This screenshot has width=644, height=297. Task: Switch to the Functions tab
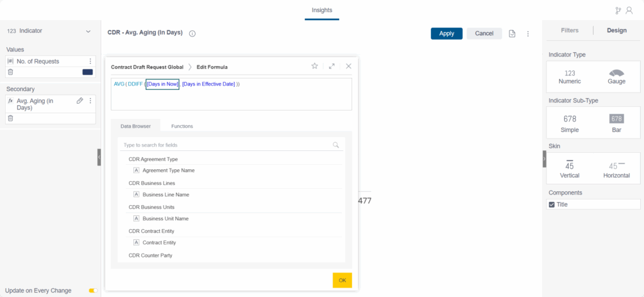click(182, 126)
